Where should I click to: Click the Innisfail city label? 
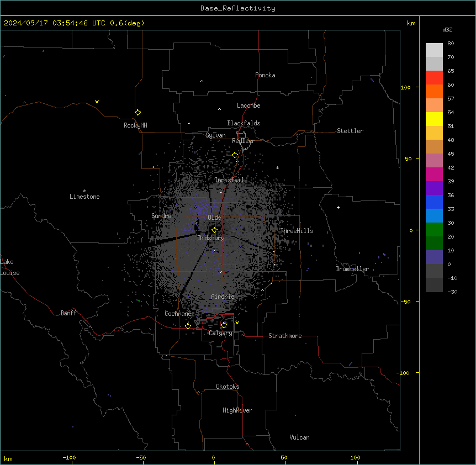click(x=229, y=180)
